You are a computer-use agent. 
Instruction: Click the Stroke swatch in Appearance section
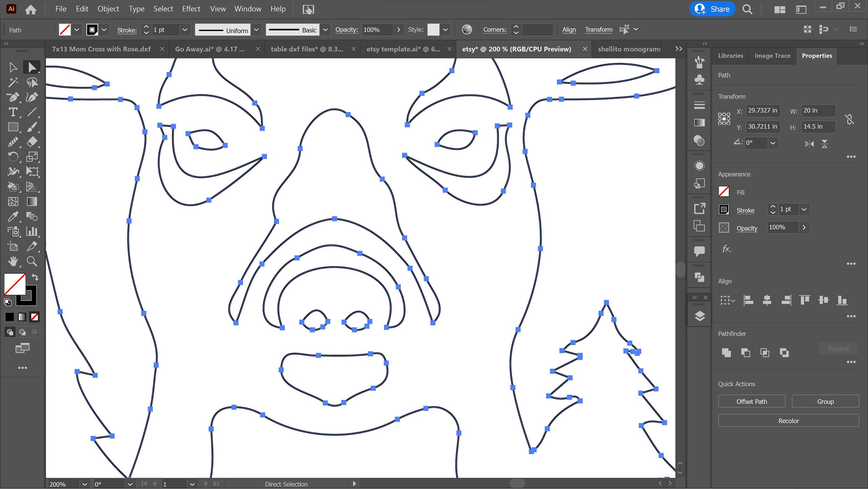pos(724,210)
